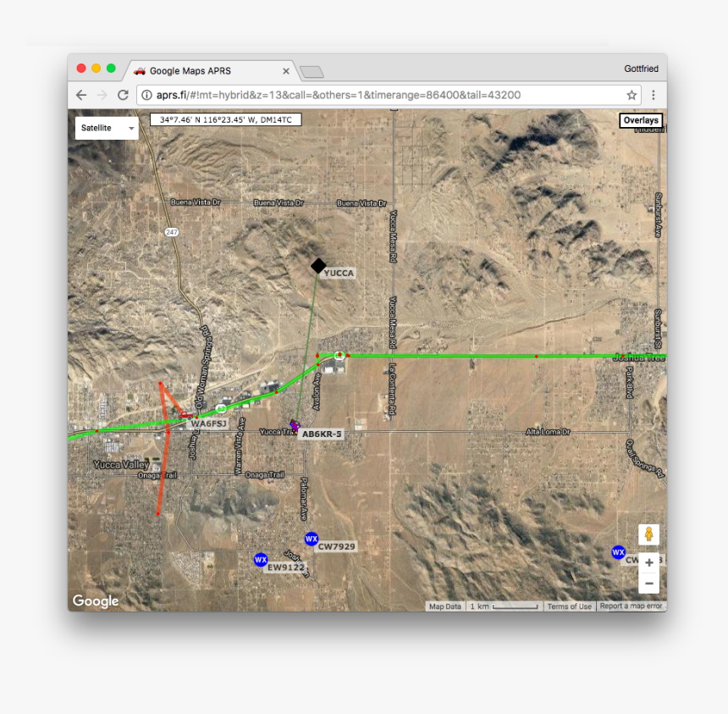Image resolution: width=728 pixels, height=714 pixels.
Task: Open the Chrome three-dot menu
Action: point(654,95)
